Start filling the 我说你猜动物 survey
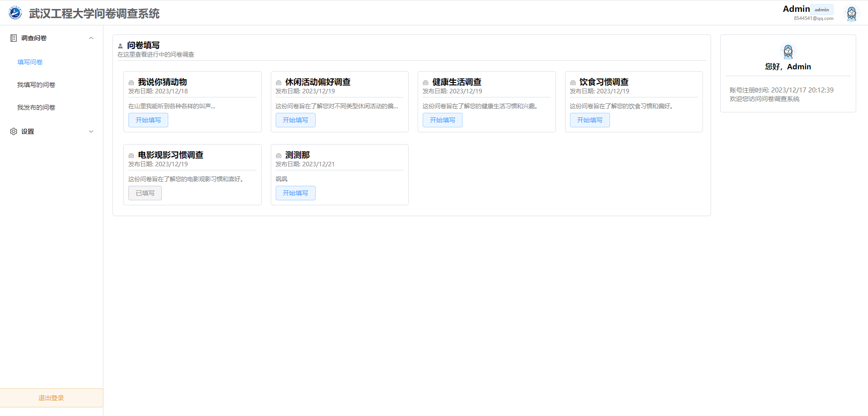868x416 pixels. pyautogui.click(x=148, y=120)
